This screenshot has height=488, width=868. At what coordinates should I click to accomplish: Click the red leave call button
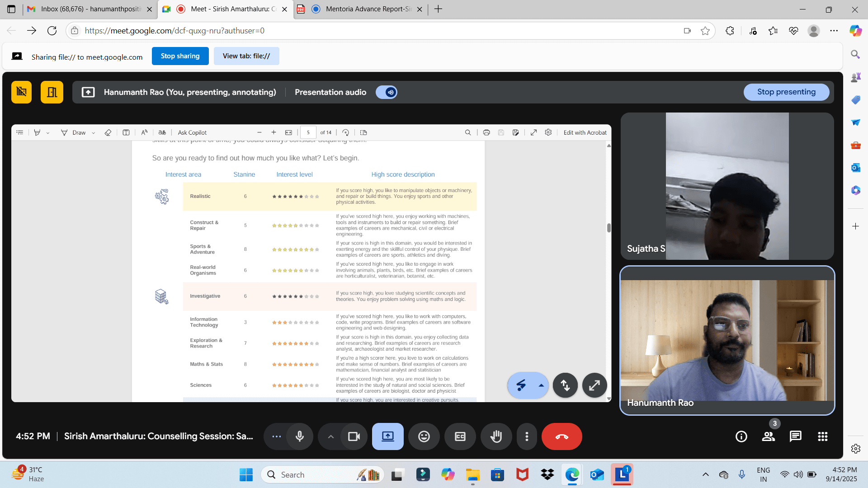pyautogui.click(x=561, y=436)
